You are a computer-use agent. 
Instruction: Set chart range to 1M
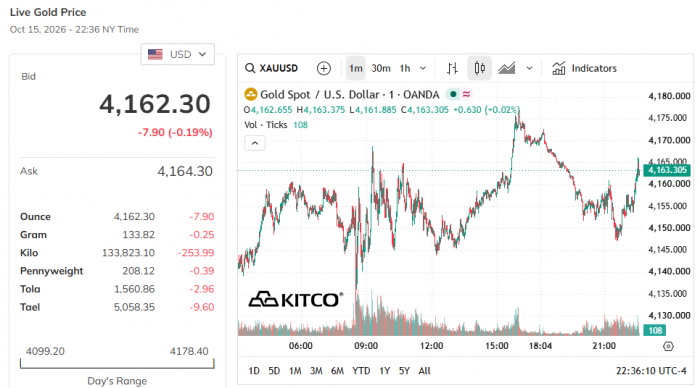point(295,371)
